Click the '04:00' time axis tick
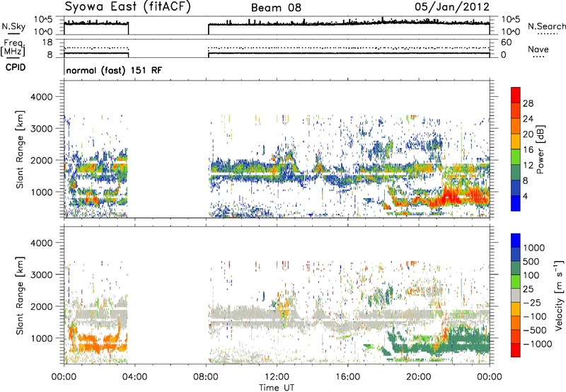The width and height of the screenshot is (566, 392). click(x=134, y=377)
